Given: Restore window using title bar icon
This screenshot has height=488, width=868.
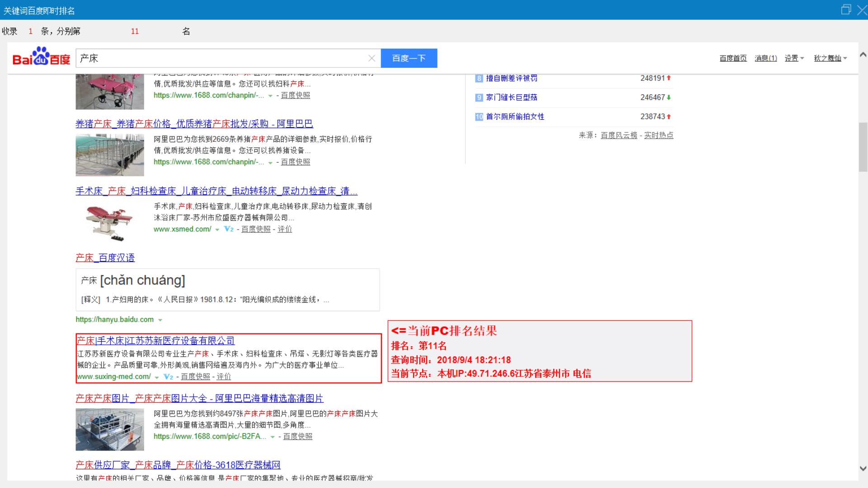Looking at the screenshot, I should click(846, 9).
